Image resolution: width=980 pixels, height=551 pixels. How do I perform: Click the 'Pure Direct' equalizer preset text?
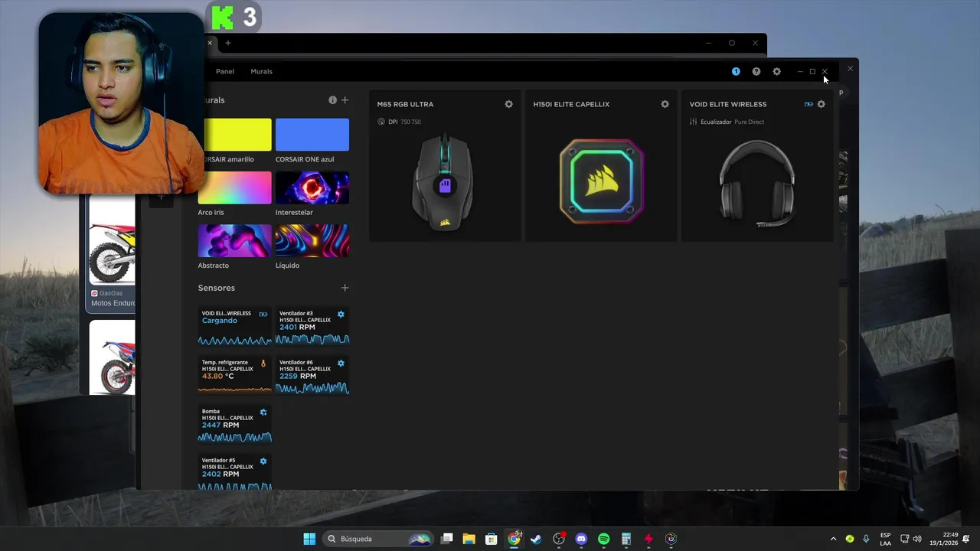tap(749, 122)
